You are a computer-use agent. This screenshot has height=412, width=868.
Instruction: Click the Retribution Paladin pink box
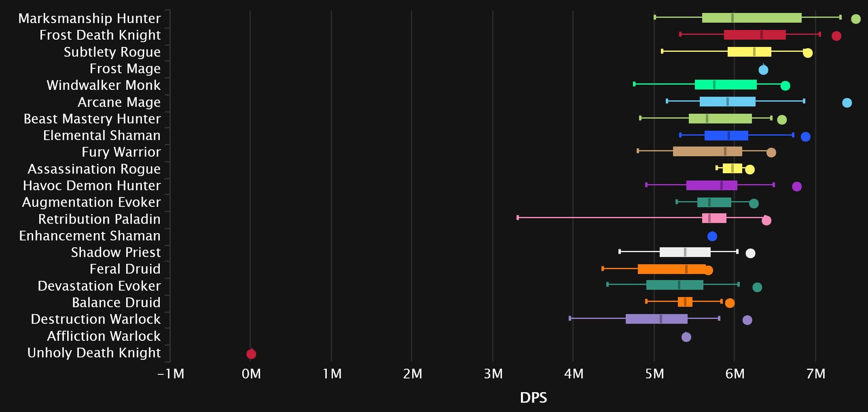pos(714,218)
